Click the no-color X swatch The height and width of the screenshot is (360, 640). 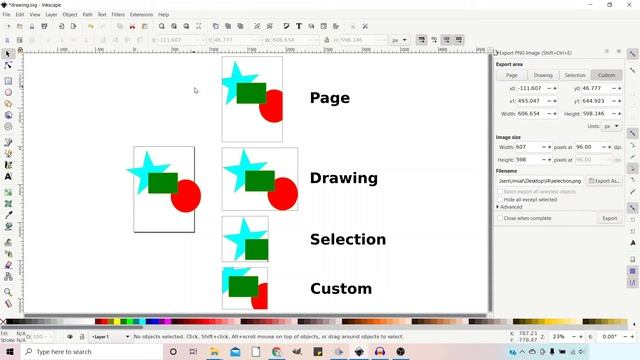pos(3,322)
